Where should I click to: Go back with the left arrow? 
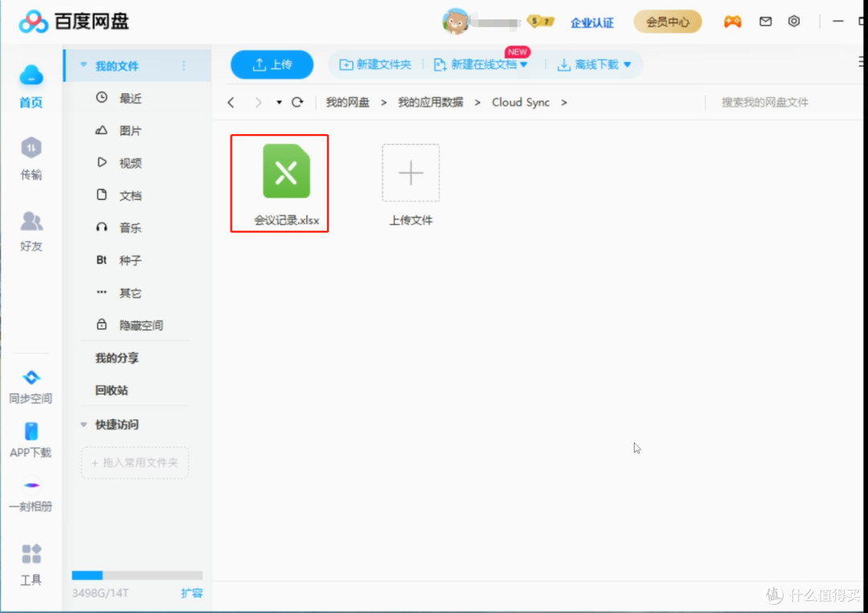tap(231, 102)
